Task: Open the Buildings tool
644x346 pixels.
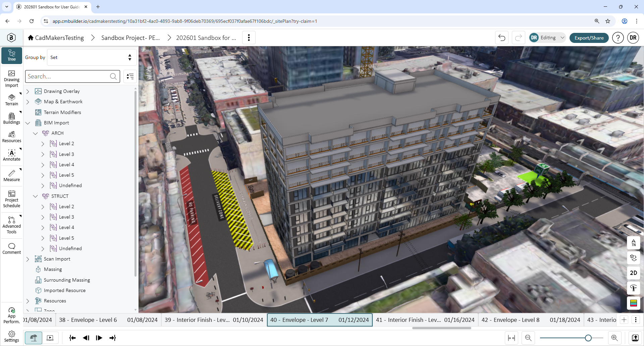Action: [x=12, y=118]
